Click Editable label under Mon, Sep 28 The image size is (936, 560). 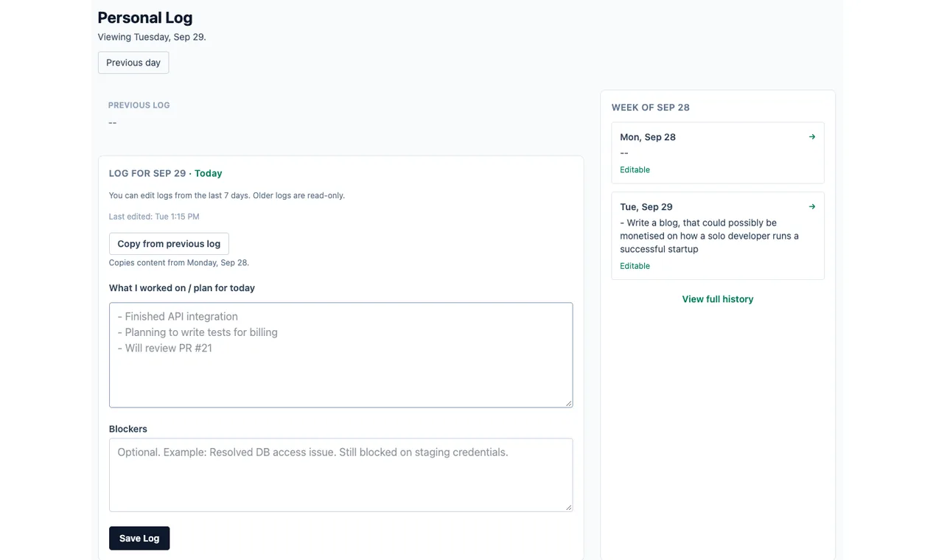(x=635, y=169)
